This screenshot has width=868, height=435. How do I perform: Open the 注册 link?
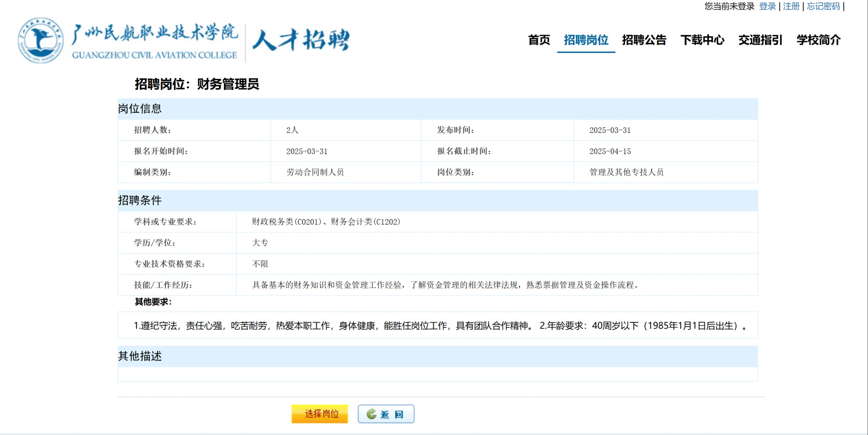click(790, 6)
